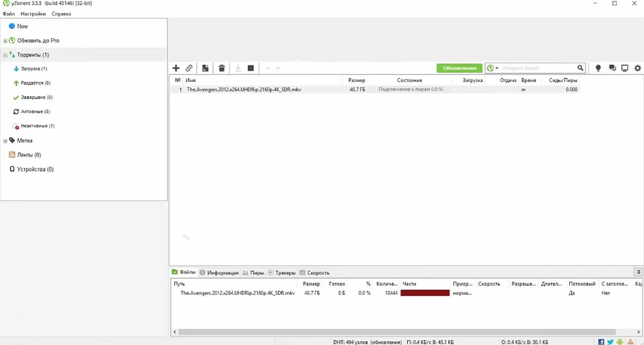Click the Twitter icon in status bar
The image size is (644, 345).
[611, 342]
